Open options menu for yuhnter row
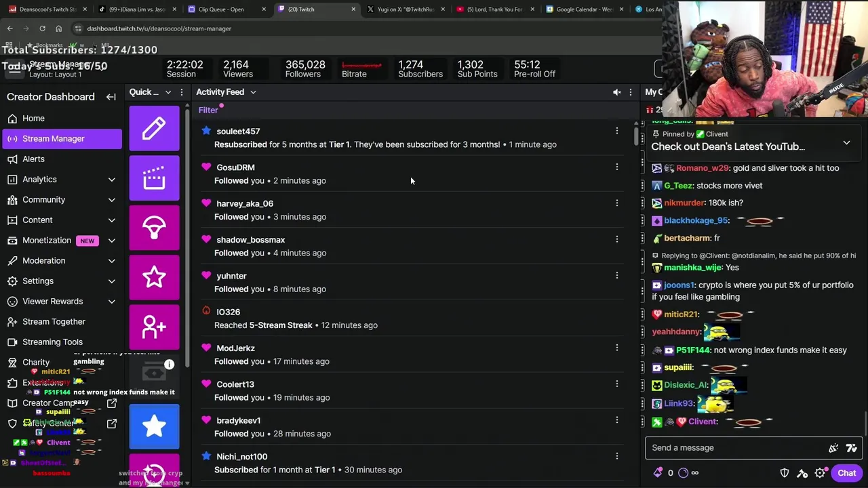This screenshot has height=488, width=868. pyautogui.click(x=616, y=275)
